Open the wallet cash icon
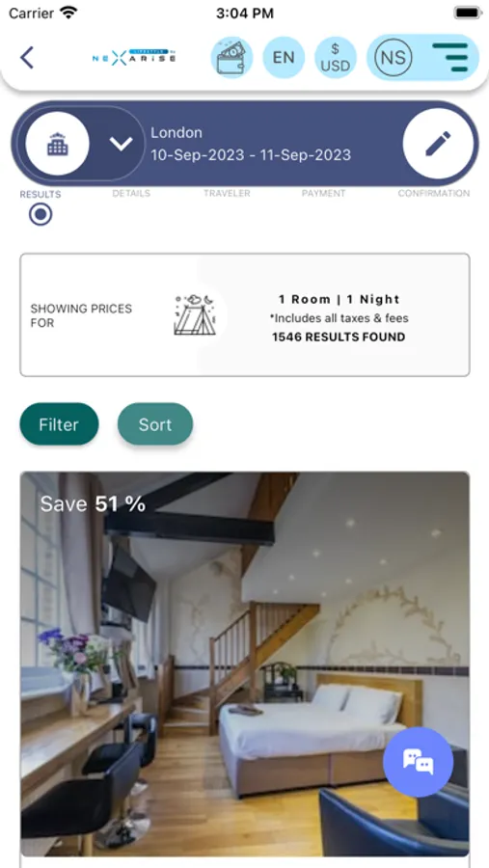This screenshot has height=868, width=489. click(x=231, y=58)
